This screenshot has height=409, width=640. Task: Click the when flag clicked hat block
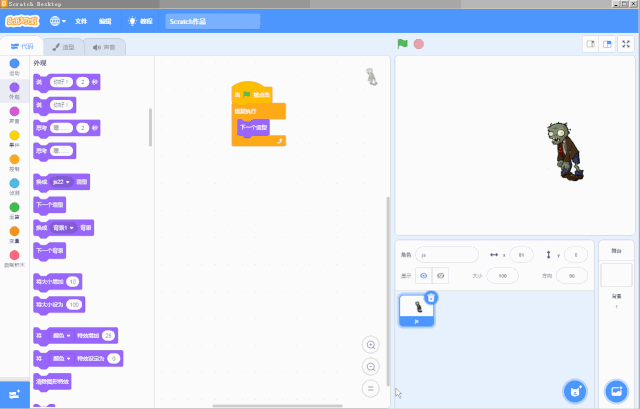click(252, 93)
